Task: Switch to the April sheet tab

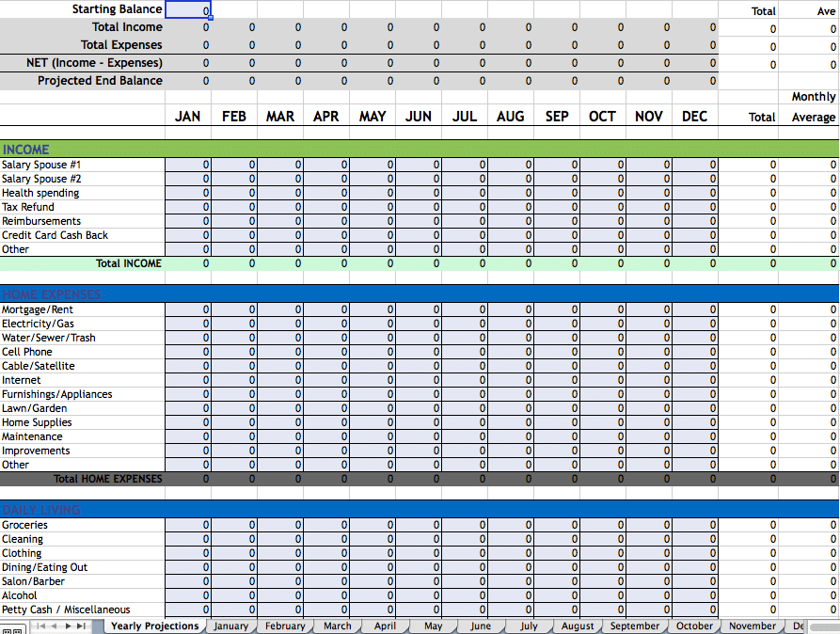Action: (x=385, y=626)
